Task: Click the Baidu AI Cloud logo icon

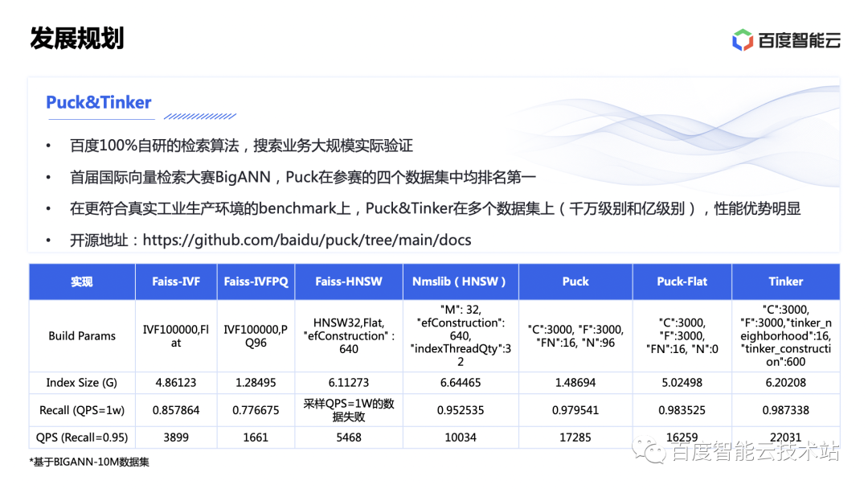Action: click(743, 40)
